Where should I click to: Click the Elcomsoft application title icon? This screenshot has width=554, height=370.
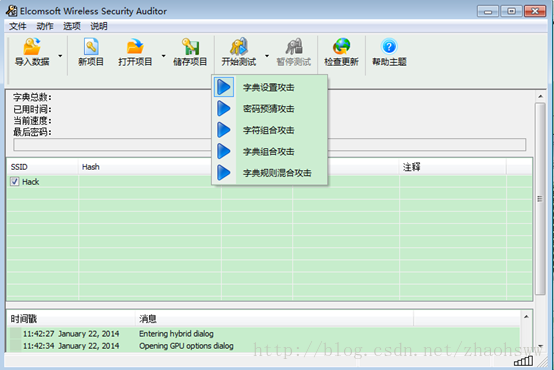(x=11, y=11)
